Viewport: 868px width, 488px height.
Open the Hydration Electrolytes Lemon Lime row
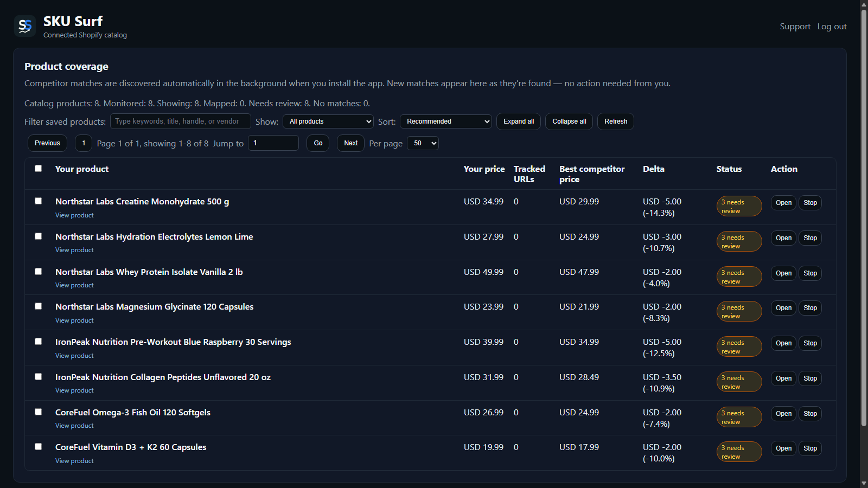click(783, 238)
